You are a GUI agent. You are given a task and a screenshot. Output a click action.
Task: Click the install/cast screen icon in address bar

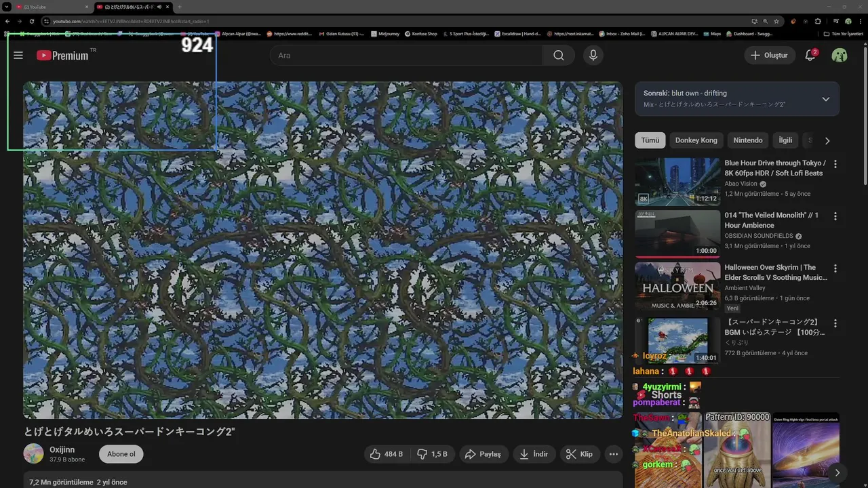point(754,21)
